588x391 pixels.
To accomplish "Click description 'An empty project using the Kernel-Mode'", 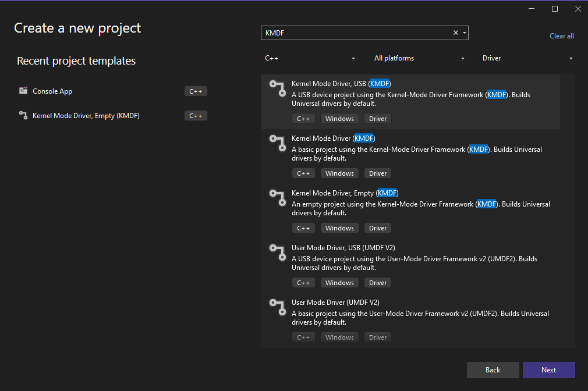I will [x=421, y=208].
